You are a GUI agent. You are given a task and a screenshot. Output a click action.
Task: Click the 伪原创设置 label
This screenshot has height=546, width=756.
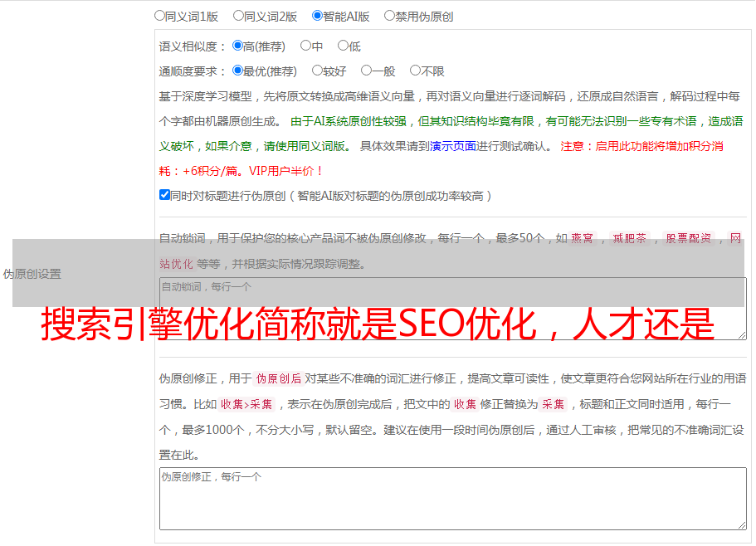click(x=32, y=274)
